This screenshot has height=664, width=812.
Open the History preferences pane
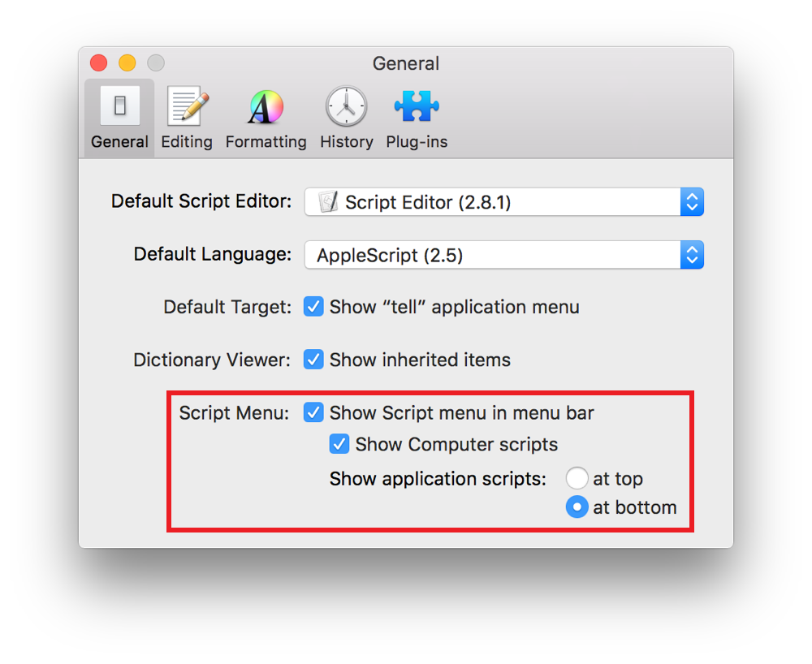pyautogui.click(x=346, y=114)
